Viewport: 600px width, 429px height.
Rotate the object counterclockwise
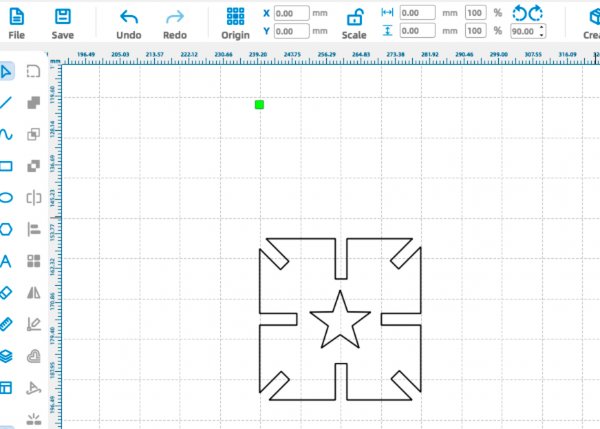pyautogui.click(x=519, y=13)
